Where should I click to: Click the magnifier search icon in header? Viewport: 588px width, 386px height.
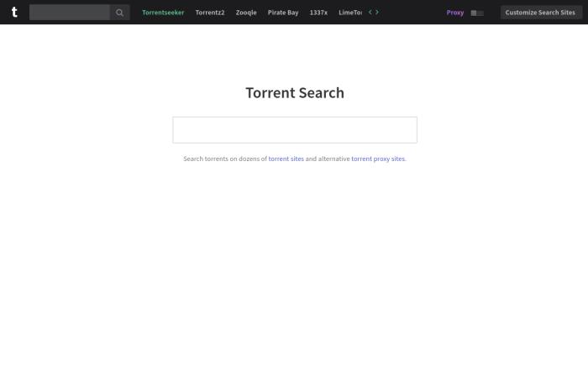pyautogui.click(x=119, y=13)
